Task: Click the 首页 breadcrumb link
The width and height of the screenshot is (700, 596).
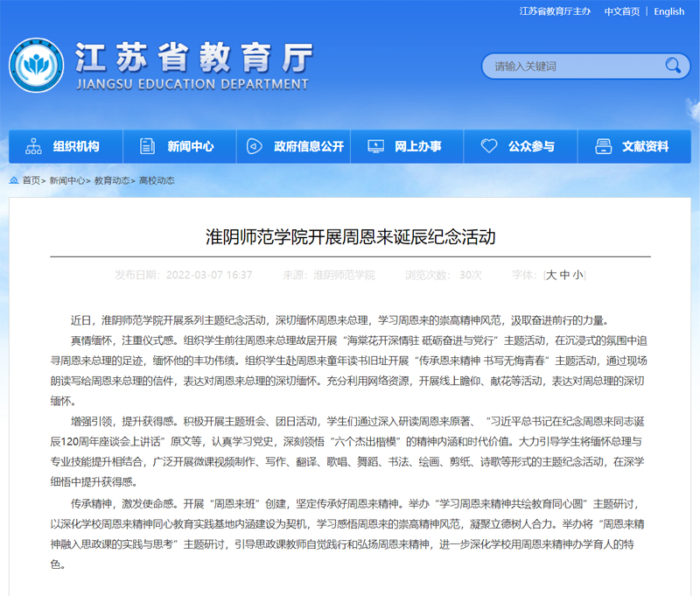Action: [31, 180]
